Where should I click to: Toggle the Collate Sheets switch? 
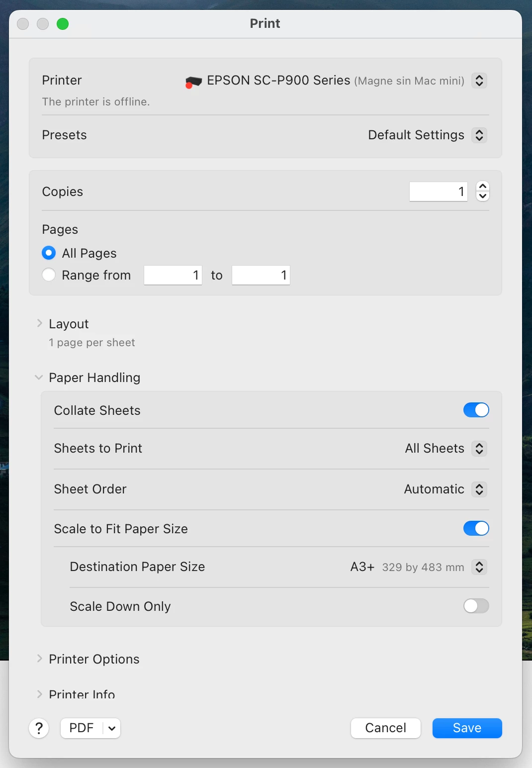tap(476, 410)
